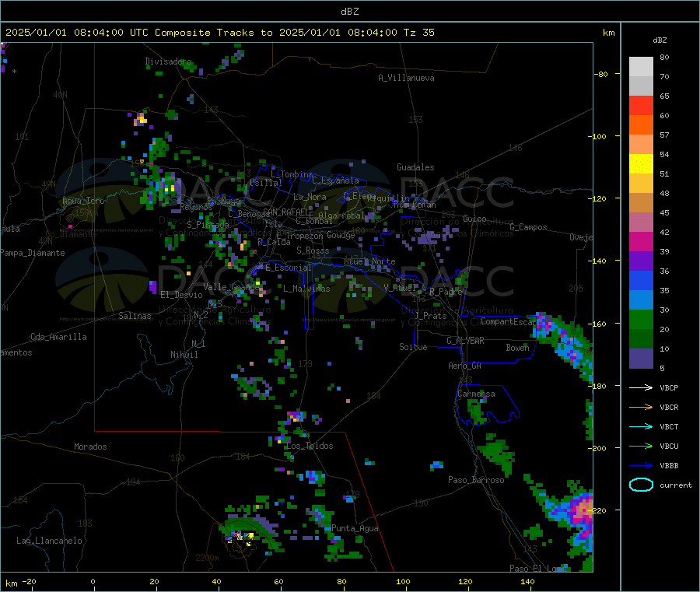Screen dimensions: 700x592
Task: Click the CompantEscar map label
Action: (508, 321)
